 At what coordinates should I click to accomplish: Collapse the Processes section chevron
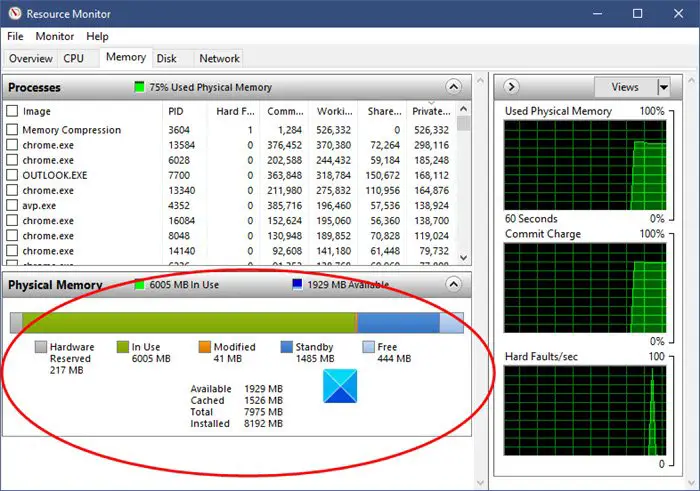point(453,87)
